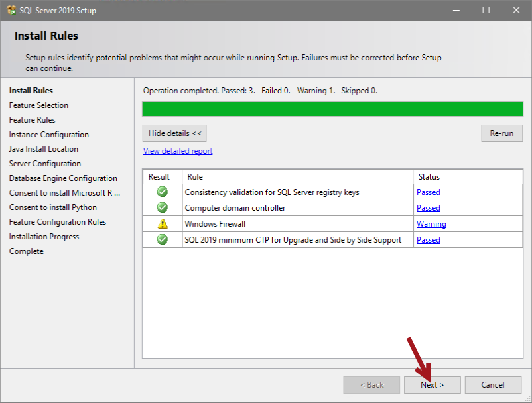Viewport: 532px width, 403px height.
Task: Click the Re-run button
Action: tap(501, 133)
